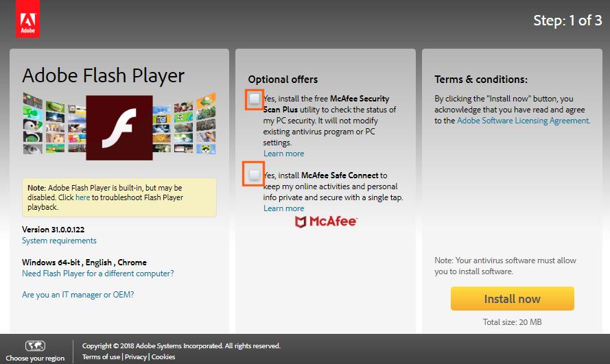Click Choose your region text
The image size is (610, 364).
pos(35,358)
